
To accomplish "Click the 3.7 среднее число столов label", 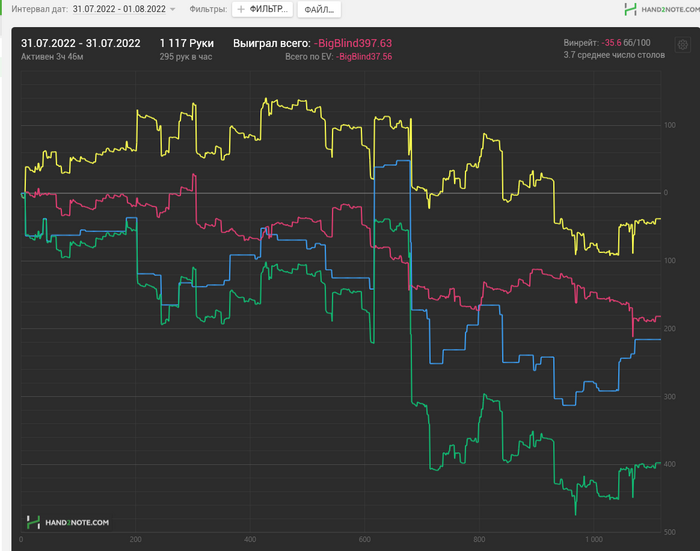I will point(614,55).
